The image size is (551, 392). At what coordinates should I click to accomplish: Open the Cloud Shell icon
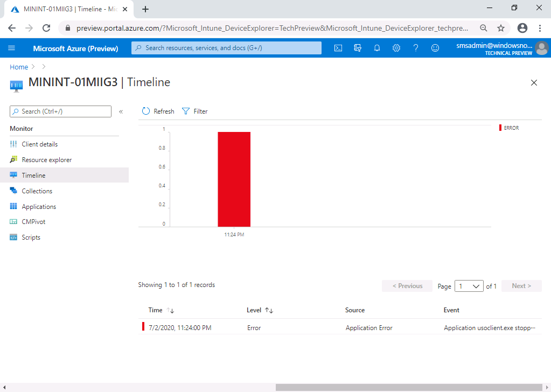pyautogui.click(x=338, y=48)
